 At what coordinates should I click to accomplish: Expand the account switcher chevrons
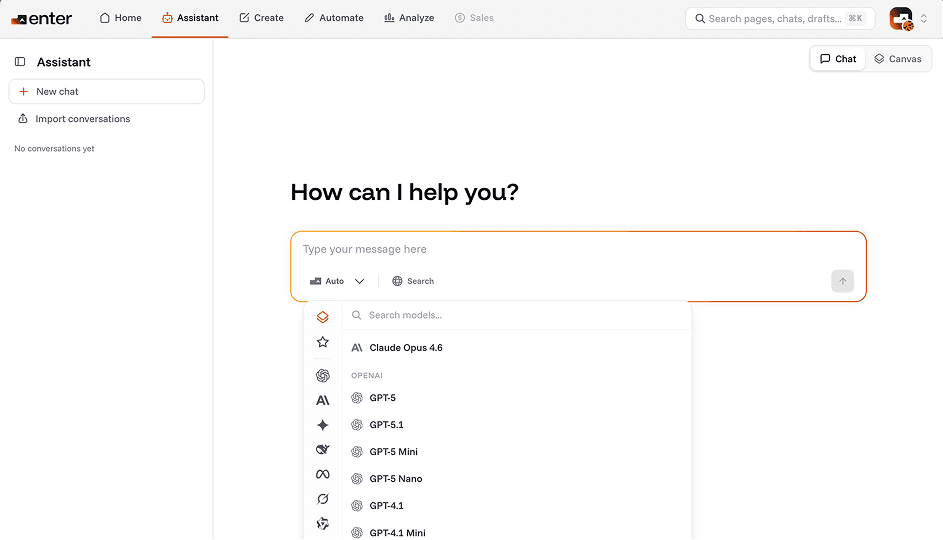924,19
